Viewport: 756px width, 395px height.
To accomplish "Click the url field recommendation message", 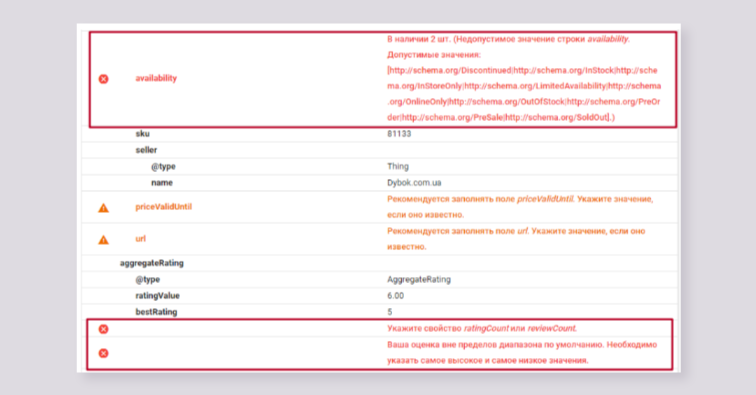I will [516, 239].
